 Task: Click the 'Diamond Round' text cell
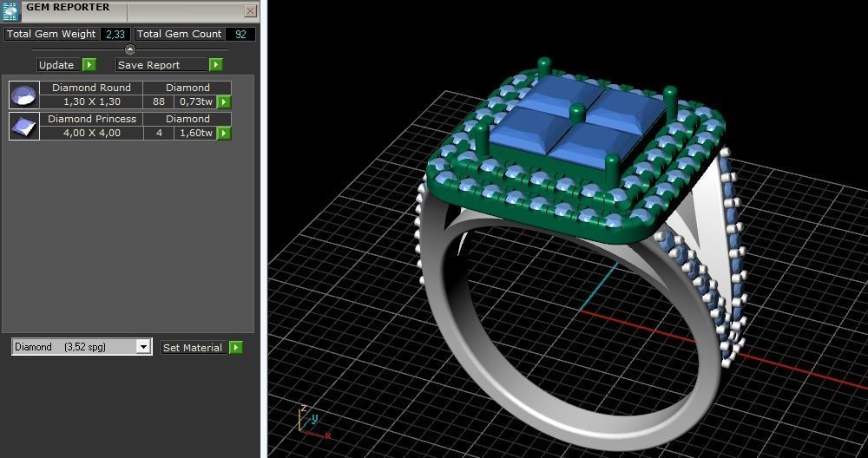[91, 88]
